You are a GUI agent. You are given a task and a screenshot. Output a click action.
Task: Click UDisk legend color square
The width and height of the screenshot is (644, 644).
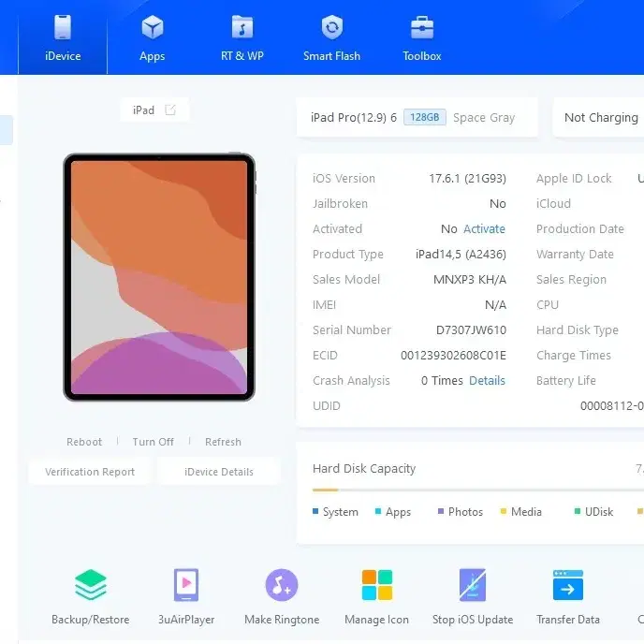577,511
